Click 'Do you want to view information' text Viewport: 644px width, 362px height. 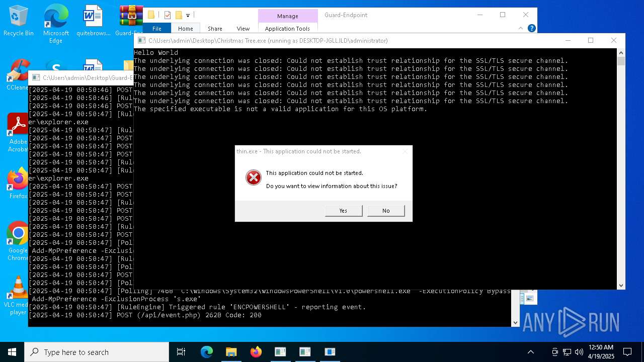point(332,186)
